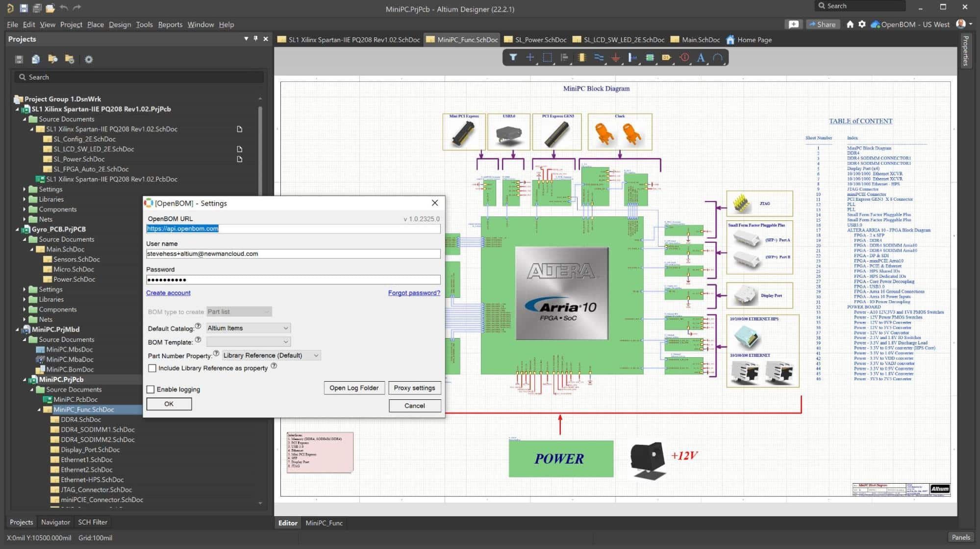Expand Settings folder under Gyro_PCB project
Viewport: 980px width, 549px height.
pyautogui.click(x=25, y=289)
